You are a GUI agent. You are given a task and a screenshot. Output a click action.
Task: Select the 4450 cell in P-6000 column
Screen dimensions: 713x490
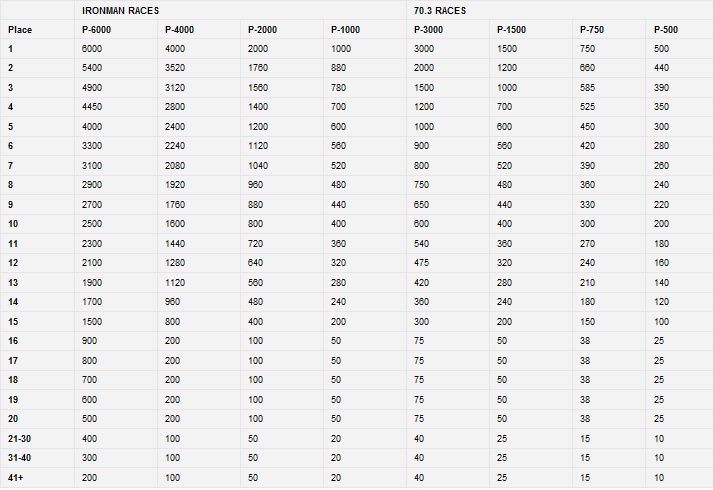point(92,106)
